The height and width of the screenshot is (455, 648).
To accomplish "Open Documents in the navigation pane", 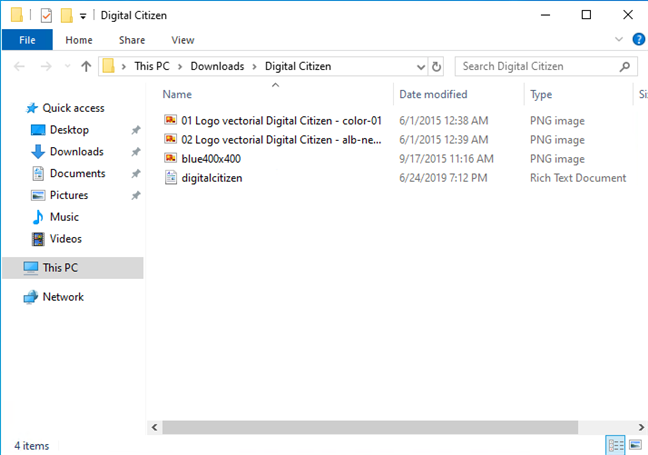I will click(77, 174).
